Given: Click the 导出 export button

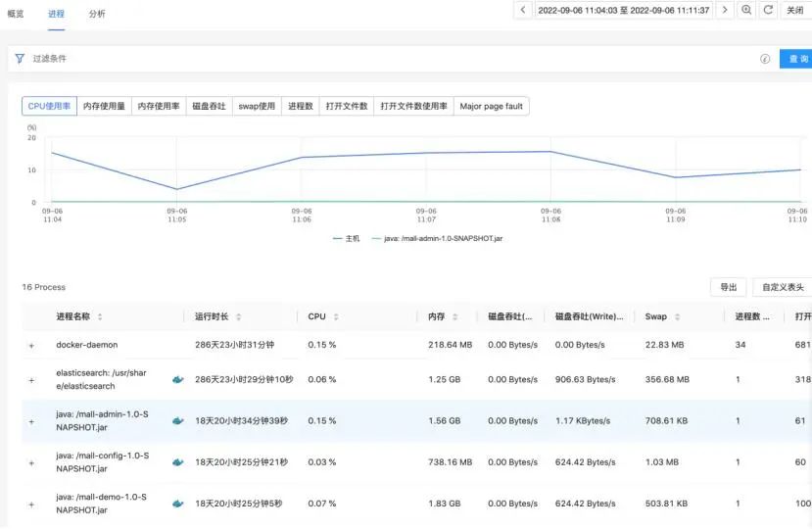Looking at the screenshot, I should tap(728, 287).
